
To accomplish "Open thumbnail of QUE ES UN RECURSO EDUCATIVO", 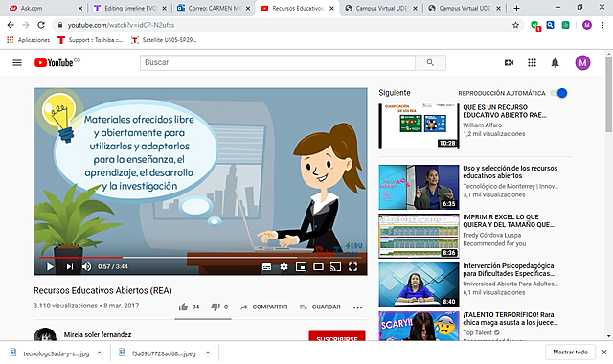I will tap(419, 125).
